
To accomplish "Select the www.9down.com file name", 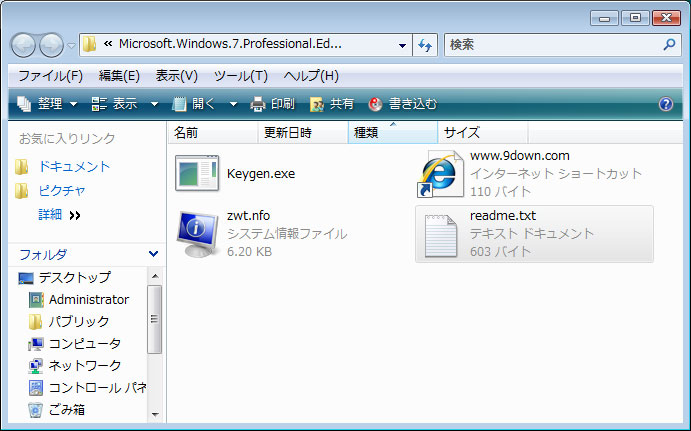I will click(520, 156).
